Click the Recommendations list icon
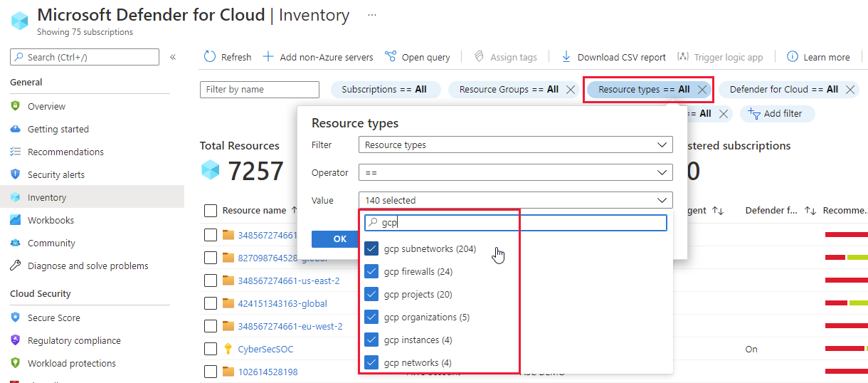The height and width of the screenshot is (383, 868). pos(16,152)
